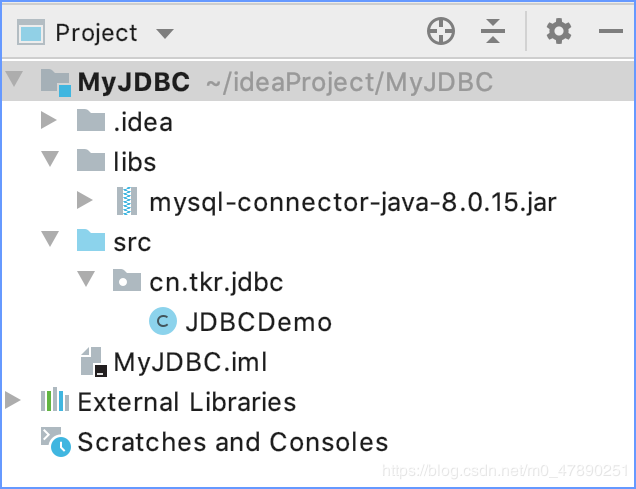
Task: Click the locate/select opened file crosshair icon
Action: point(441,32)
